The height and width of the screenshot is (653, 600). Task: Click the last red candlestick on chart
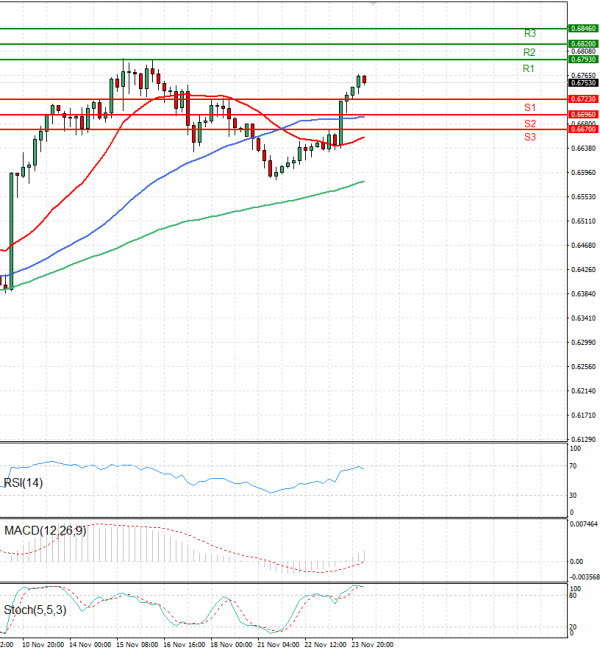[x=364, y=80]
